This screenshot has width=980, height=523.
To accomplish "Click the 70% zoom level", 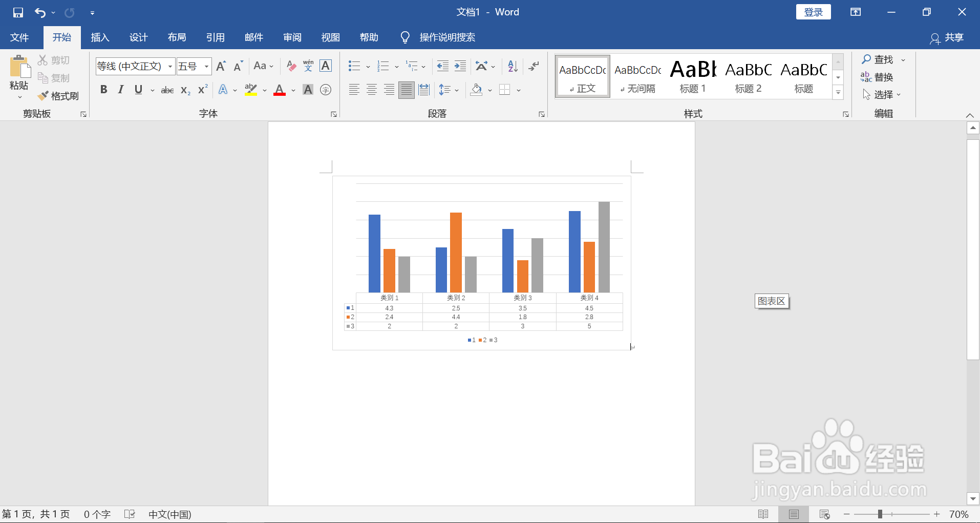I will pos(958,514).
